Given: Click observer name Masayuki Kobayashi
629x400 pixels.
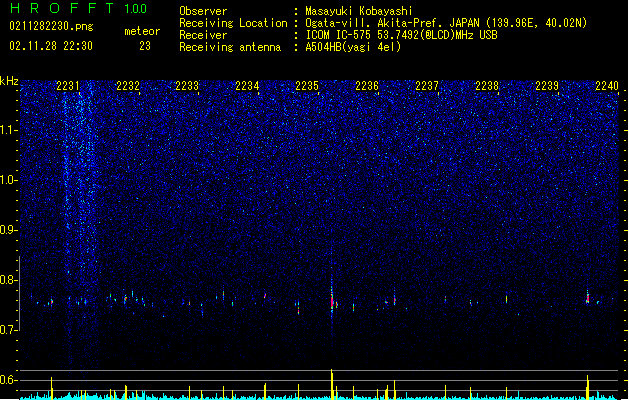Looking at the screenshot, I should [359, 11].
